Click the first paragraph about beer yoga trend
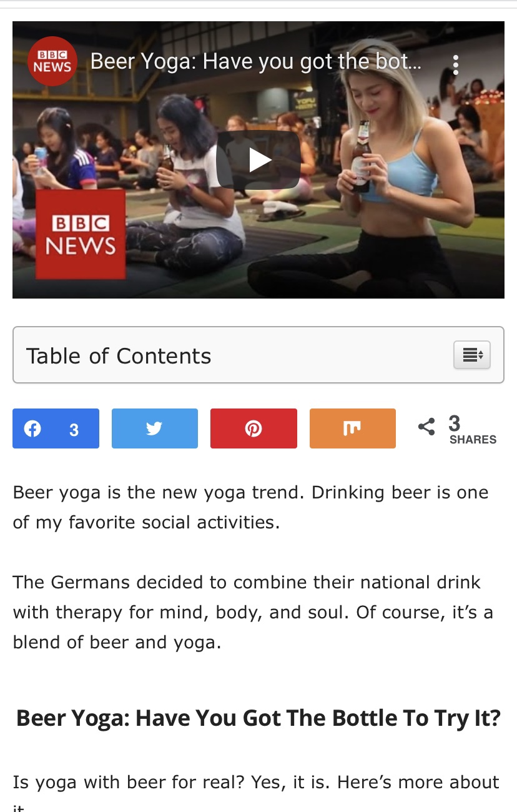 pos(250,507)
